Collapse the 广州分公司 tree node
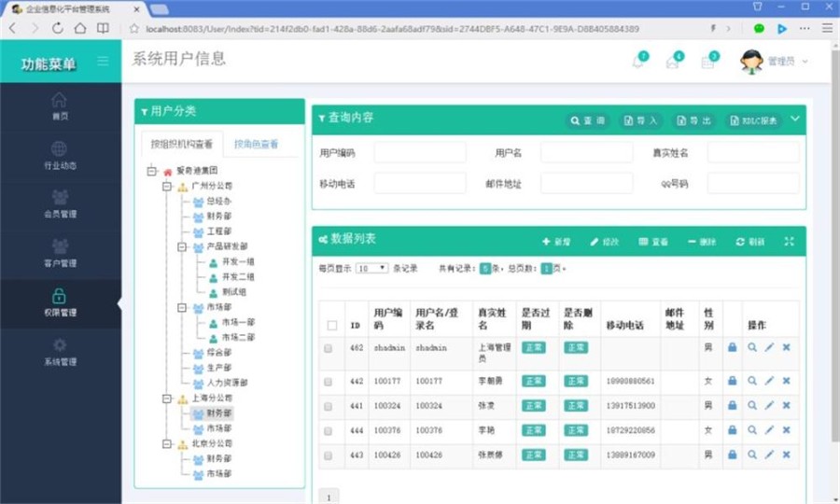Viewport: 840px width, 504px height. 167,187
